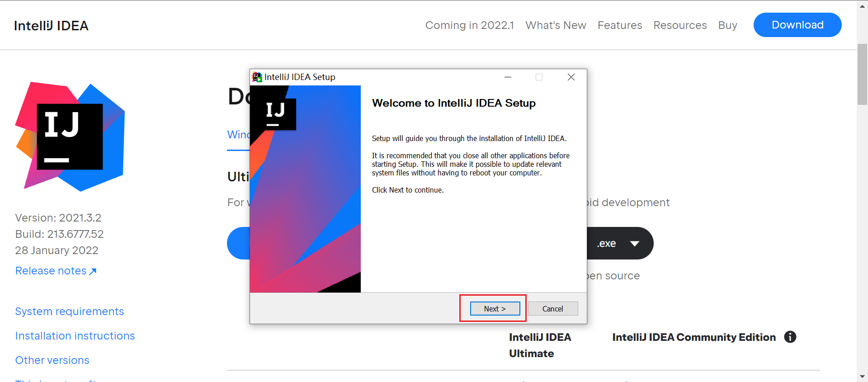This screenshot has height=382, width=868.
Task: Minimize the Setup dialog window
Action: point(508,77)
